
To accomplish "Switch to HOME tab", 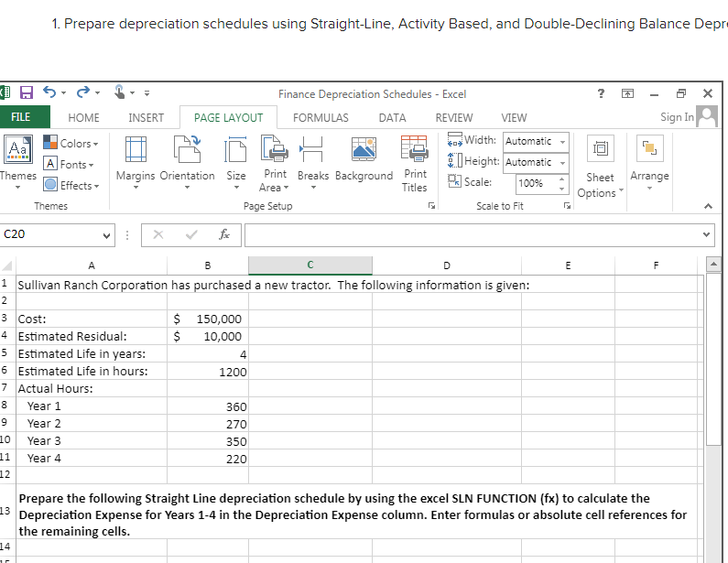I will pos(83,118).
